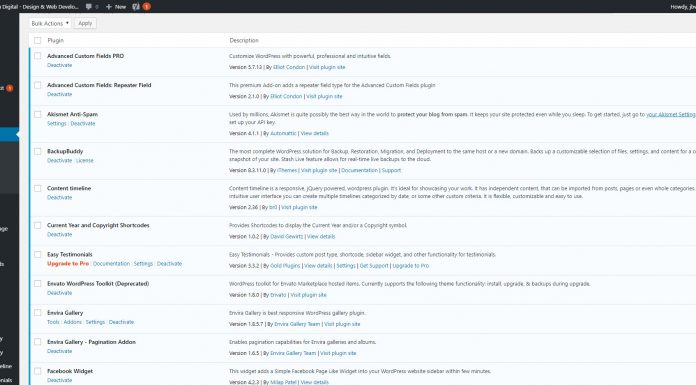Image resolution: width=696 pixels, height=385 pixels.
Task: Deactivate the BackupBuddy plugin
Action: [x=59, y=161]
